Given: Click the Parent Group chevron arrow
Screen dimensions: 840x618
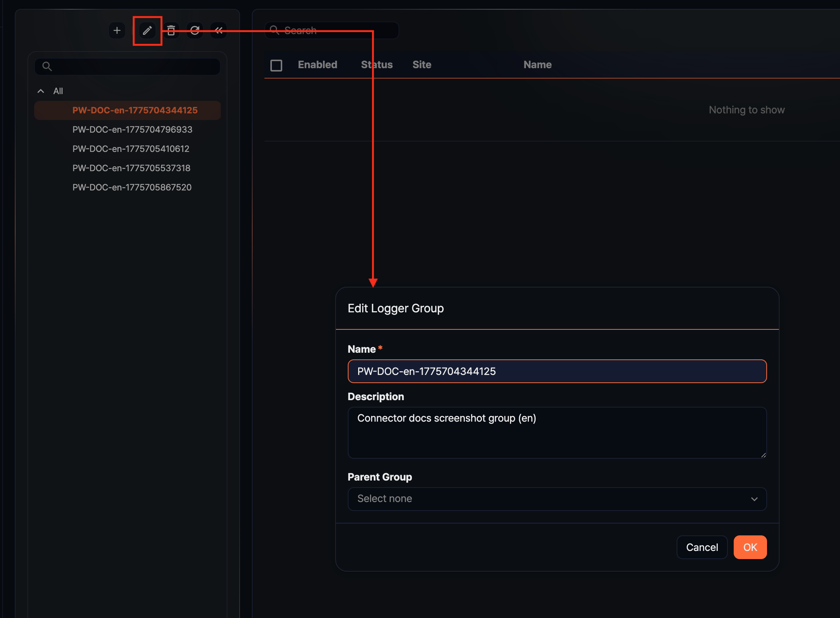Looking at the screenshot, I should click(754, 499).
